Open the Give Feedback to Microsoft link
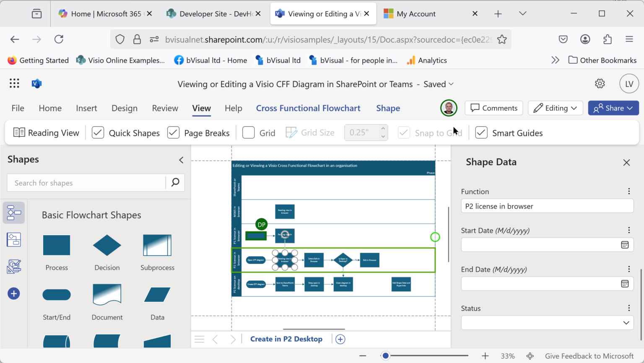The image size is (644, 363). click(x=589, y=355)
